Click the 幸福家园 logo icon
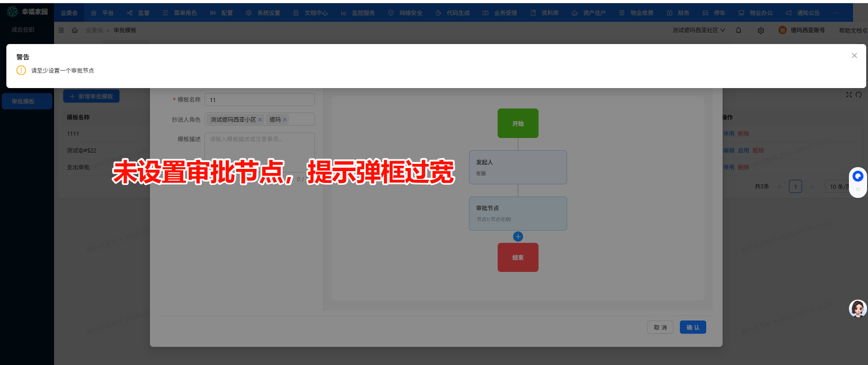 pos(12,12)
